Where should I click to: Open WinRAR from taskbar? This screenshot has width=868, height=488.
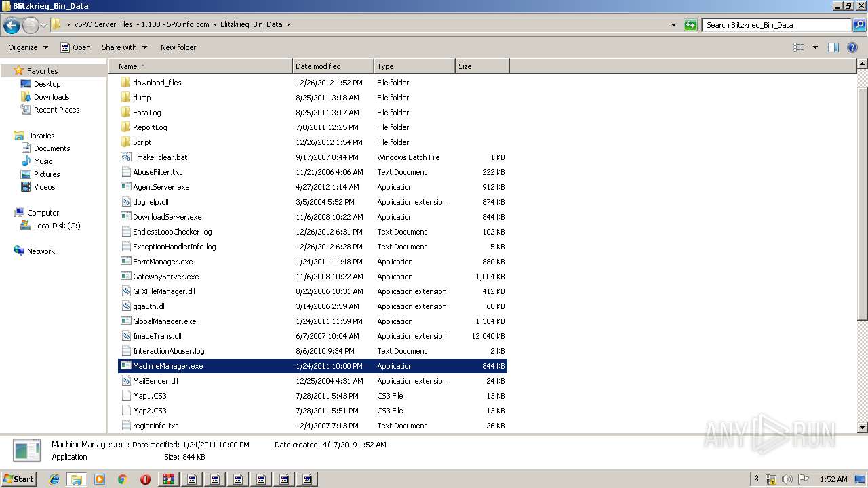point(168,479)
